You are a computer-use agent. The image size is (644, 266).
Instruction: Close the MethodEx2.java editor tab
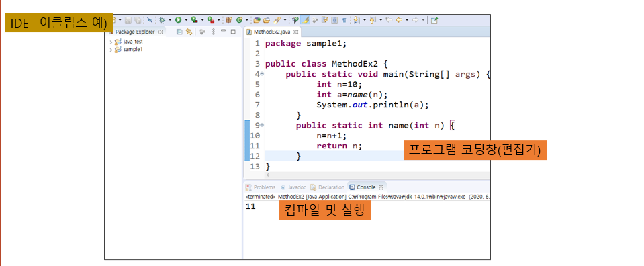click(295, 32)
